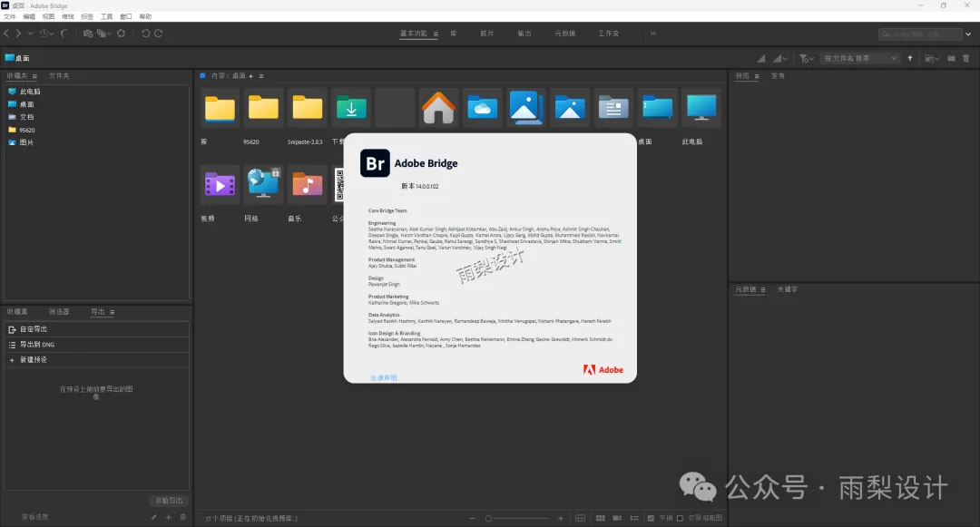Select the Snipaste-2.8.3 folder thumbnail
This screenshot has width=980, height=527.
[308, 108]
